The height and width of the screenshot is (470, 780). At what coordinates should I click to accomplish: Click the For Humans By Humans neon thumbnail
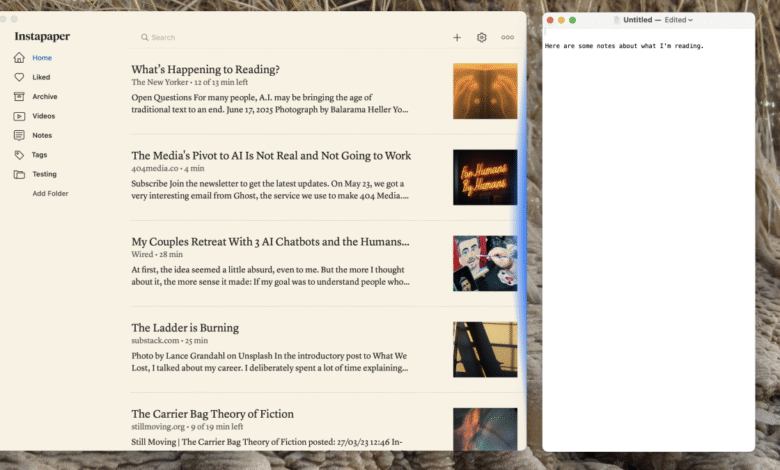click(x=485, y=177)
